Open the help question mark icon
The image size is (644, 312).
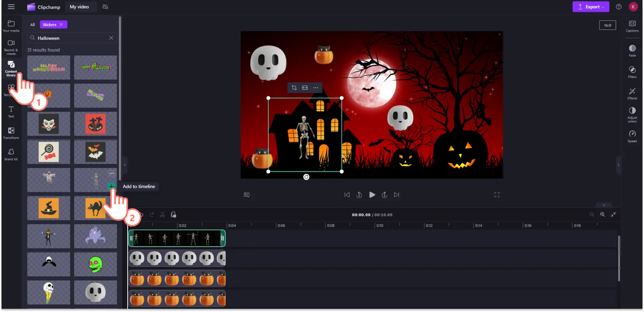pyautogui.click(x=619, y=7)
